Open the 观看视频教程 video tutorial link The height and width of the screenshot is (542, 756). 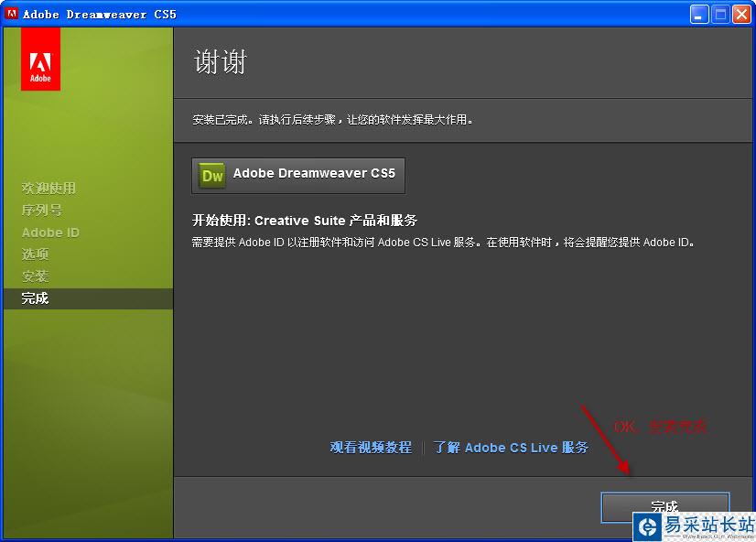[x=371, y=447]
